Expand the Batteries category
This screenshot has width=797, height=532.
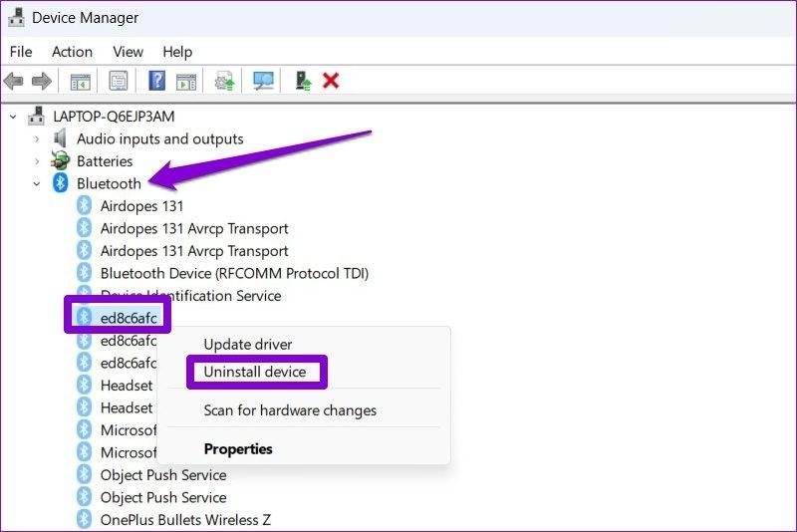[37, 161]
